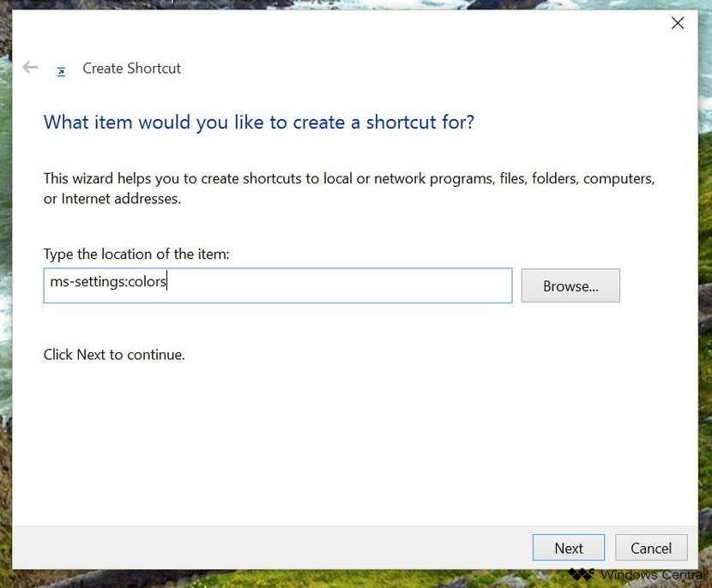Click the Windows Central logo icon

pyautogui.click(x=581, y=574)
